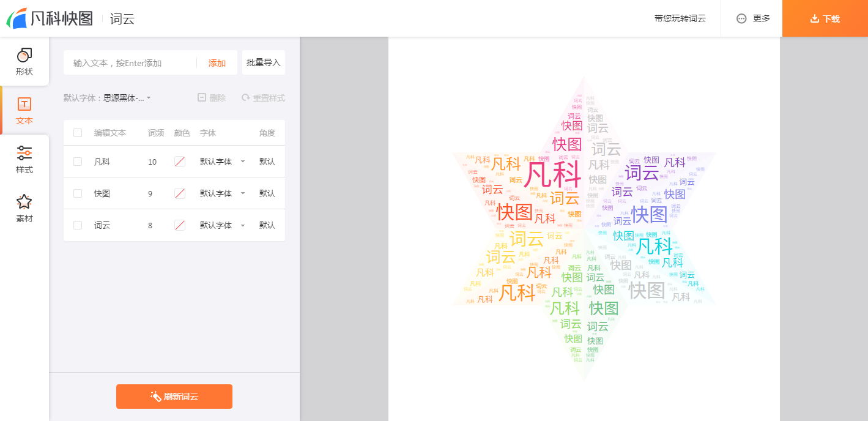Check the 凡科 row checkbox

pos(78,162)
